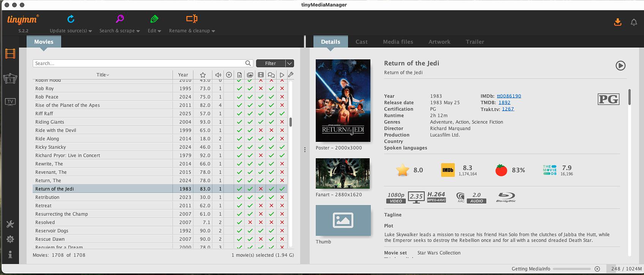The image size is (644, 275).
Task: Click in the movie Search field
Action: pyautogui.click(x=139, y=64)
